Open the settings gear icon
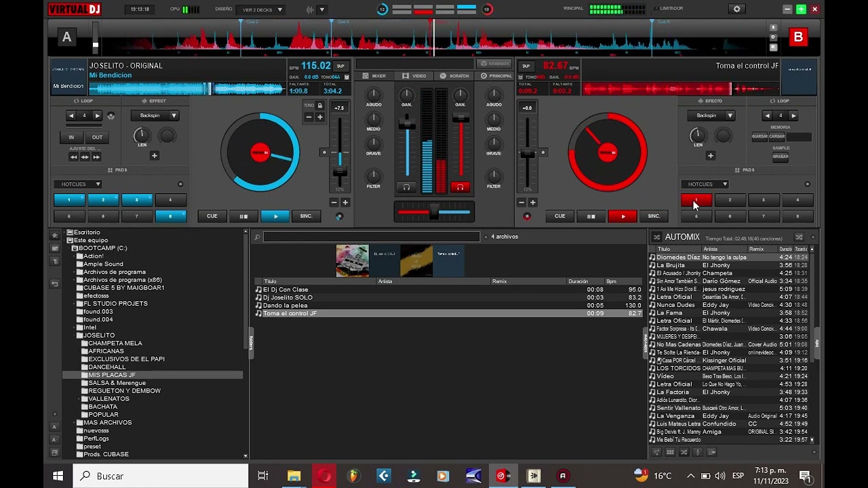The image size is (868, 488). click(x=737, y=9)
